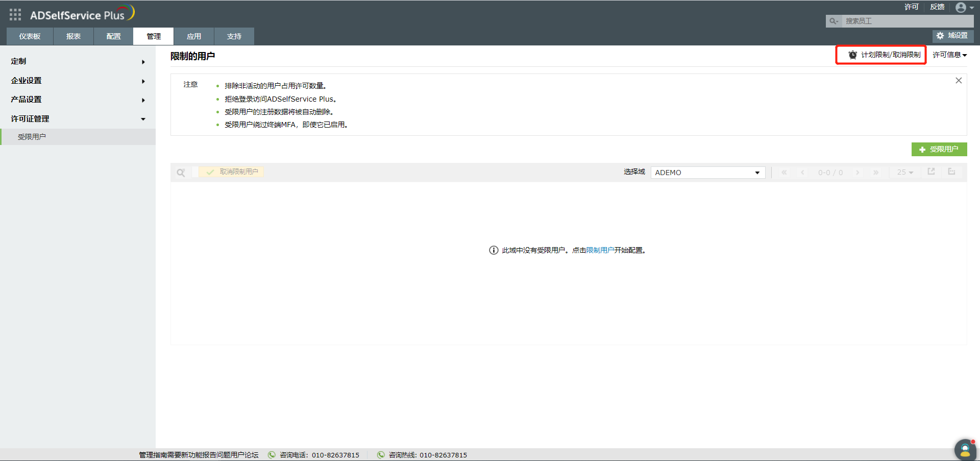The width and height of the screenshot is (980, 461).
Task: Click the 反馈 link in header
Action: (x=937, y=7)
